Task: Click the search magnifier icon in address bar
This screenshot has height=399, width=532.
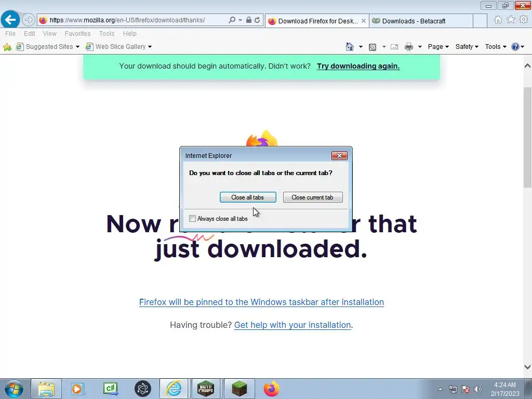Action: 232,20
